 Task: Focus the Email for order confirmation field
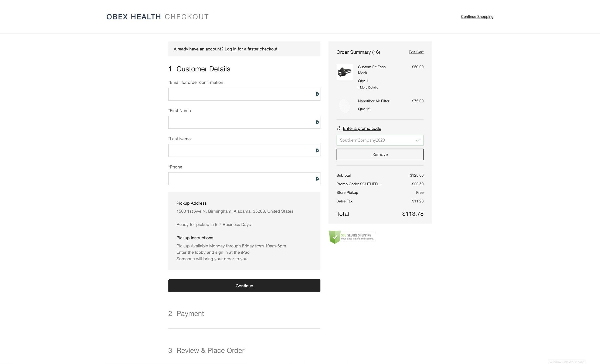(x=240, y=94)
